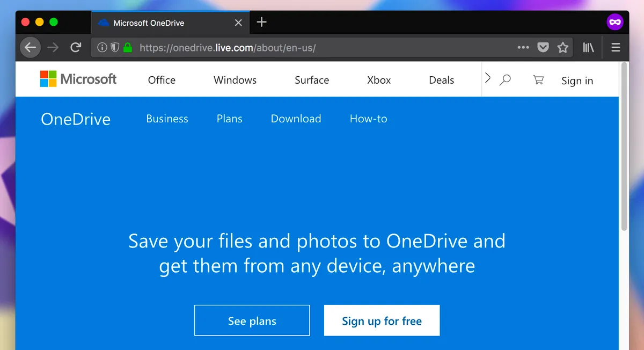Click the page vertical scrollbar
644x350 pixels.
624,147
